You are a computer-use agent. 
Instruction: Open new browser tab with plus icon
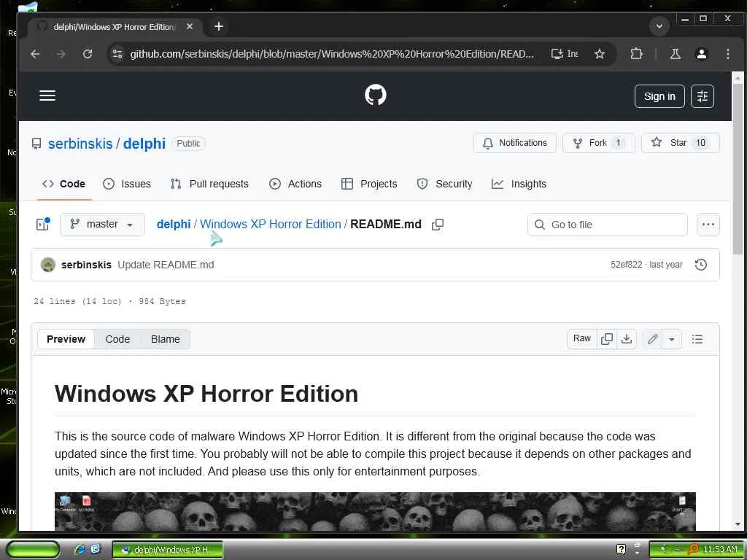pos(219,26)
